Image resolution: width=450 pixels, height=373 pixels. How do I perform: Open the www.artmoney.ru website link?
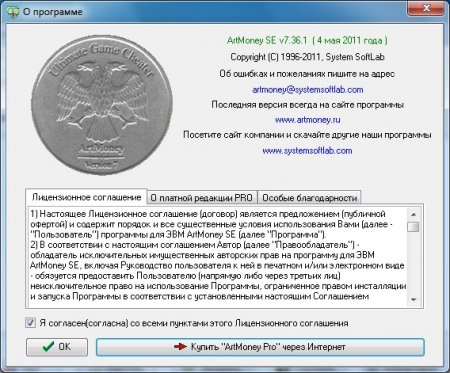(307, 120)
